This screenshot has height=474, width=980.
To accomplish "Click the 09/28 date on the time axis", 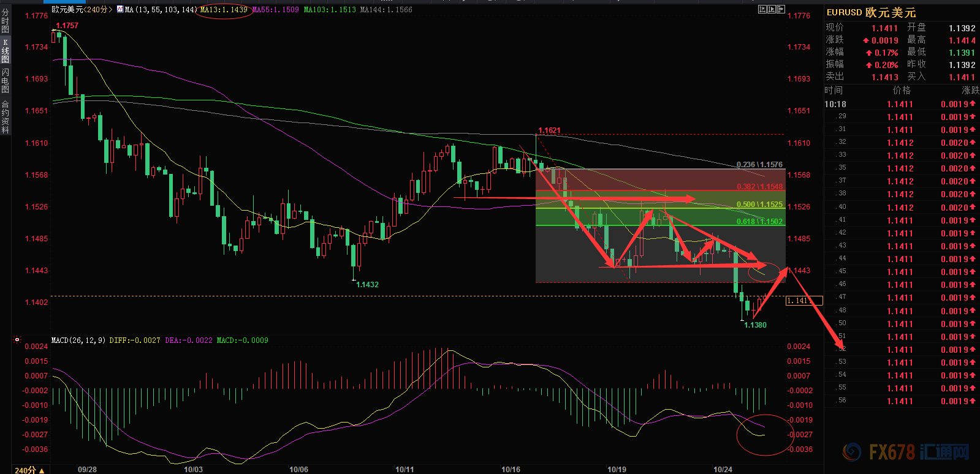I will (87, 470).
